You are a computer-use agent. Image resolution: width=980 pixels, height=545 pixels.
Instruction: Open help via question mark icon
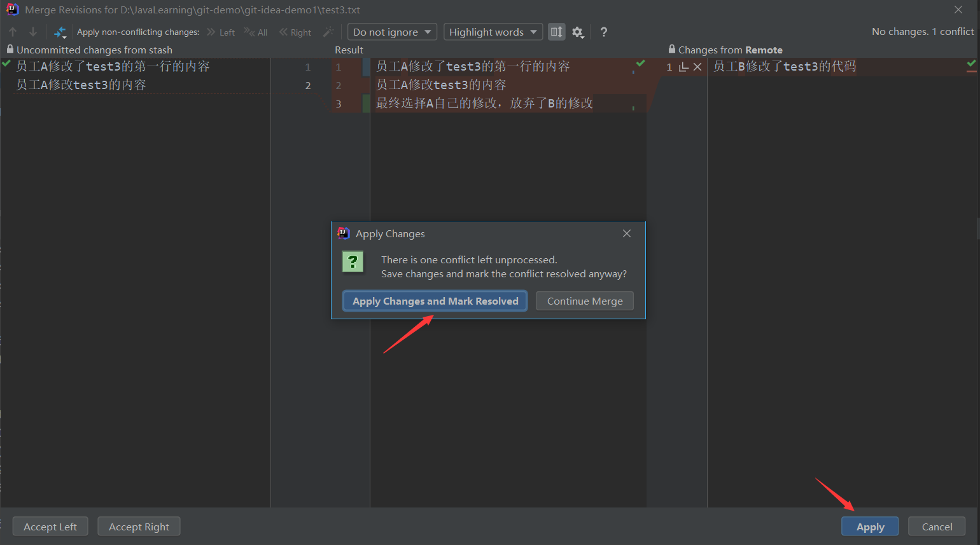(604, 32)
